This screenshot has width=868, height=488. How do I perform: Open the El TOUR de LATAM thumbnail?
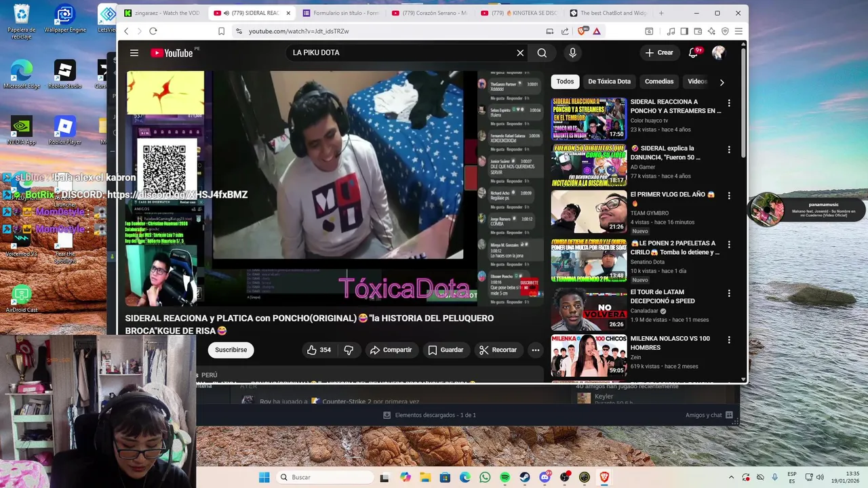[x=589, y=308]
